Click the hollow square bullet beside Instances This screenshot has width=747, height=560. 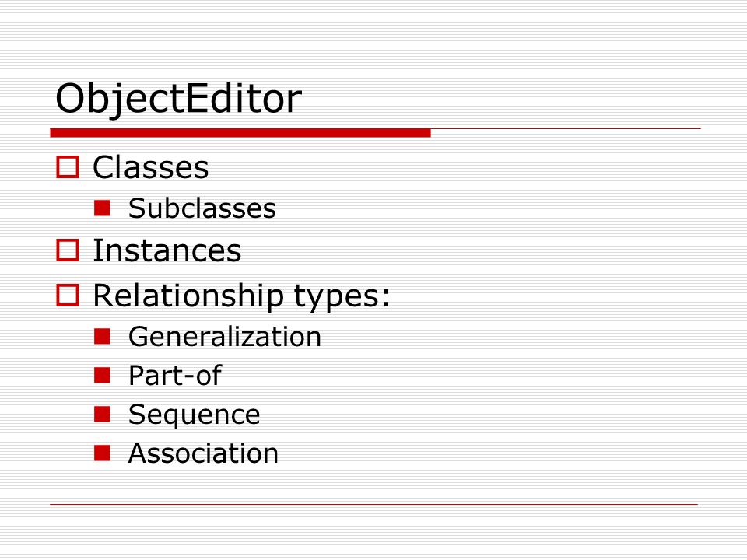pyautogui.click(x=68, y=250)
